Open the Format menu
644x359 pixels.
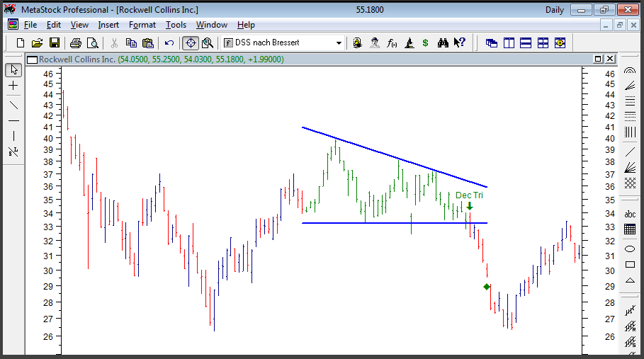pos(142,25)
